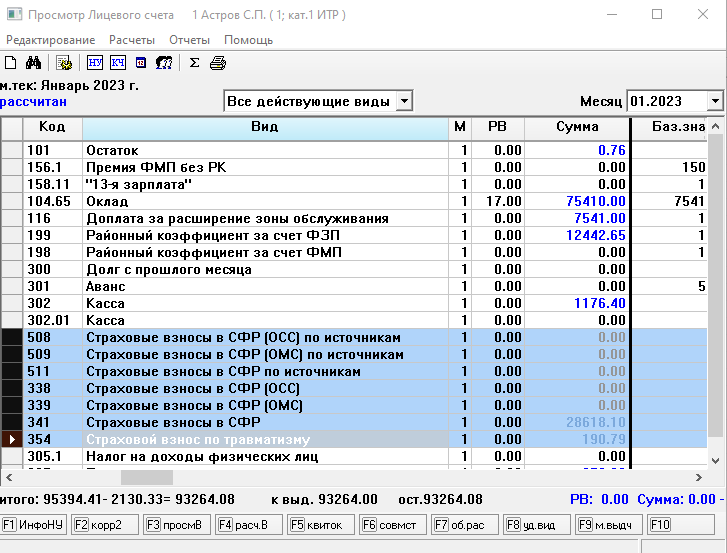727x553 pixels.
Task: Open the Редактирование menu
Action: [51, 40]
